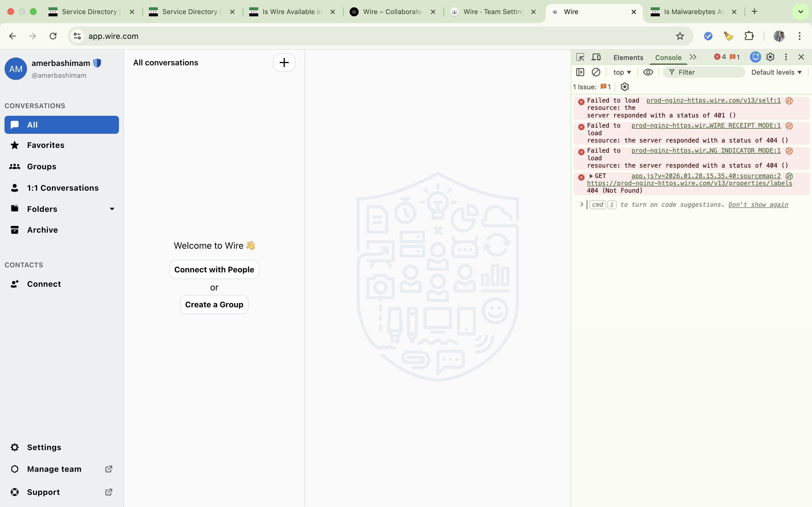Expand the Folders section arrow
The image size is (812, 507).
click(x=112, y=209)
